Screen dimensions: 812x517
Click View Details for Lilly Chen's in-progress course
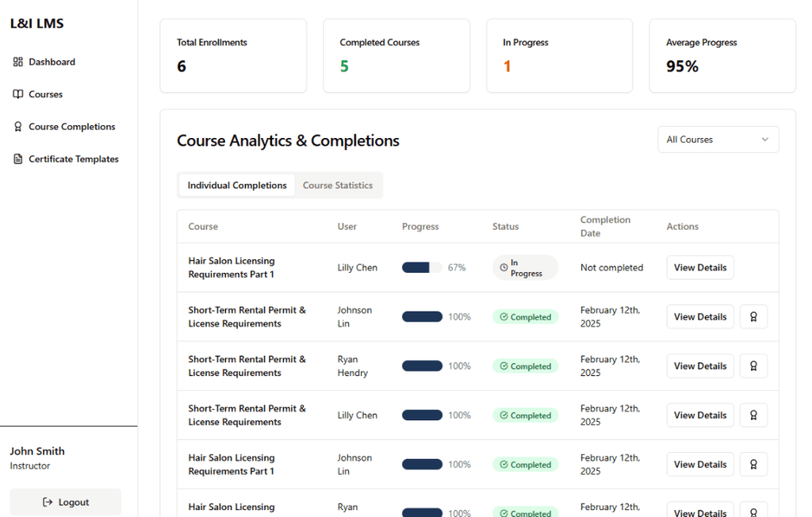click(699, 267)
